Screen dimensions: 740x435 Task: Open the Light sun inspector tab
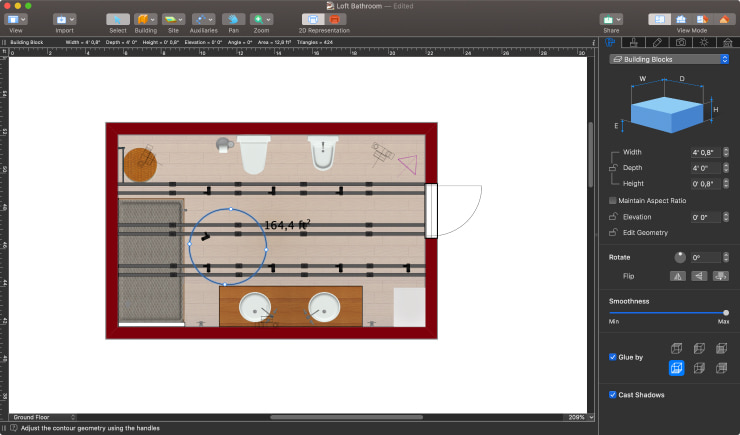tap(704, 42)
